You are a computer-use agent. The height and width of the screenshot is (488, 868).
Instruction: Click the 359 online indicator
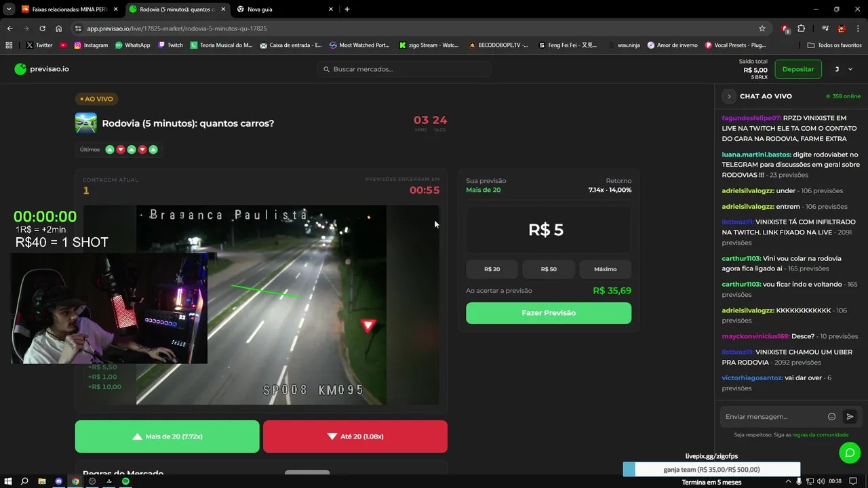tap(844, 96)
